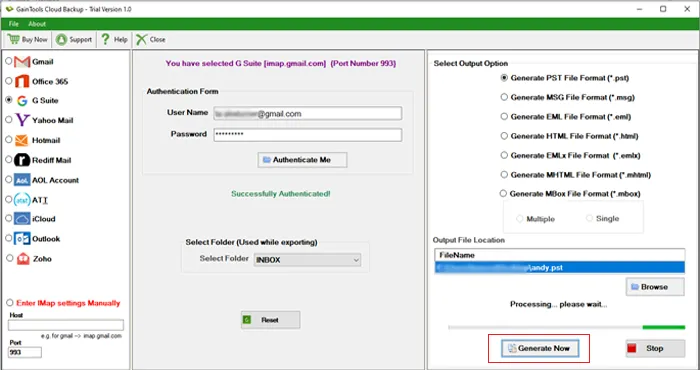Select the Hotmail radio button
Image resolution: width=700 pixels, height=370 pixels.
click(8, 140)
